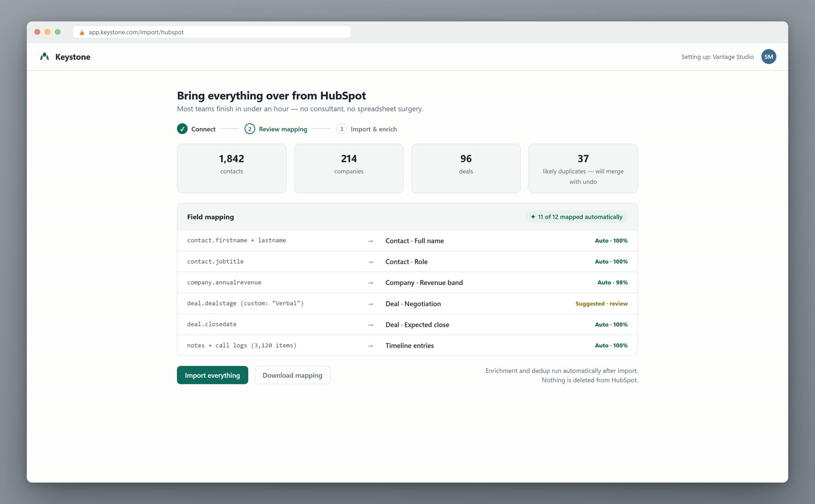Screen dimensions: 815x504
Task: Go to the Connect step
Action: click(197, 129)
